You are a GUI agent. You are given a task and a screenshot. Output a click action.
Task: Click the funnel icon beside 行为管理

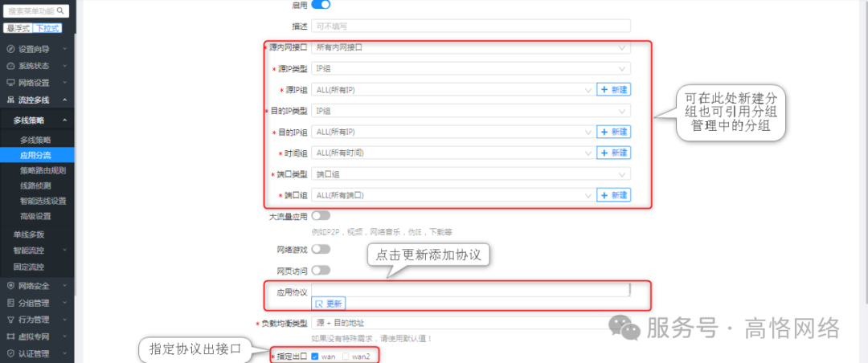[10, 320]
